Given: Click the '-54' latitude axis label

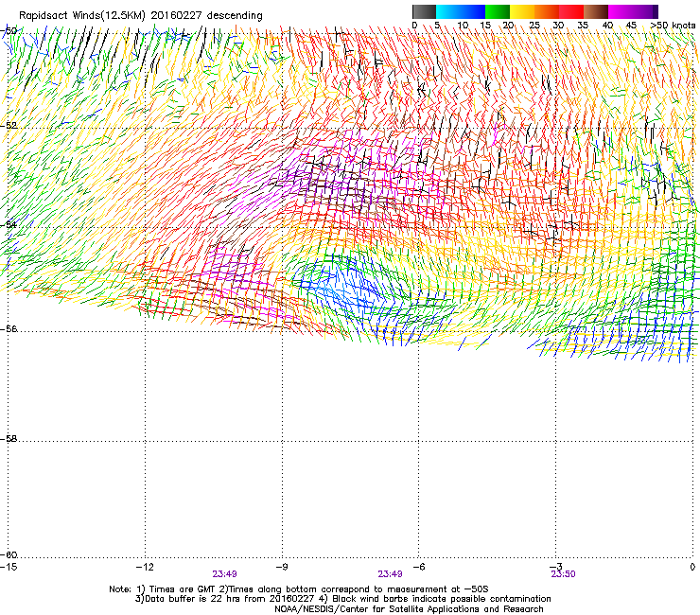Looking at the screenshot, I should click(9, 224).
